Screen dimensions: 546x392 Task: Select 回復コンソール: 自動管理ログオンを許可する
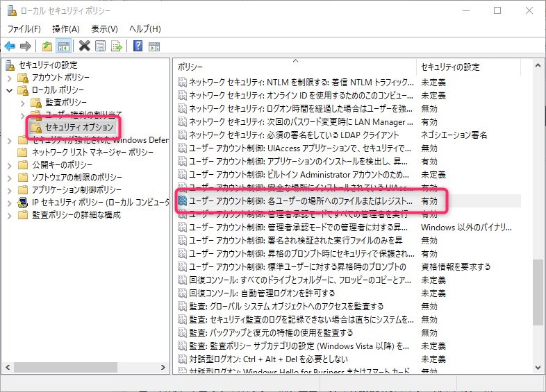(x=349, y=293)
